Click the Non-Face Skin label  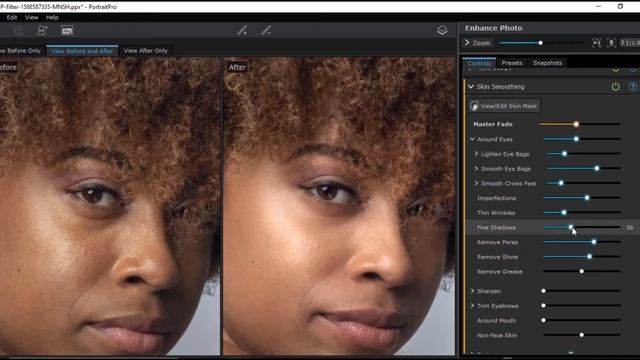point(497,335)
